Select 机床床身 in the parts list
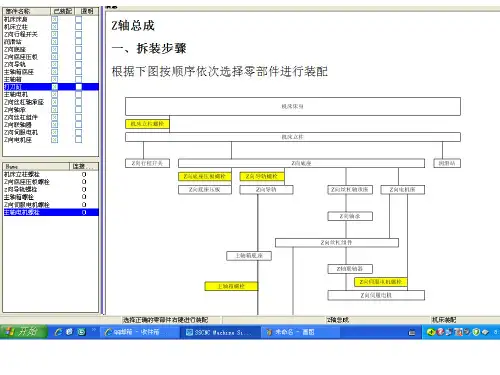 click(x=16, y=19)
